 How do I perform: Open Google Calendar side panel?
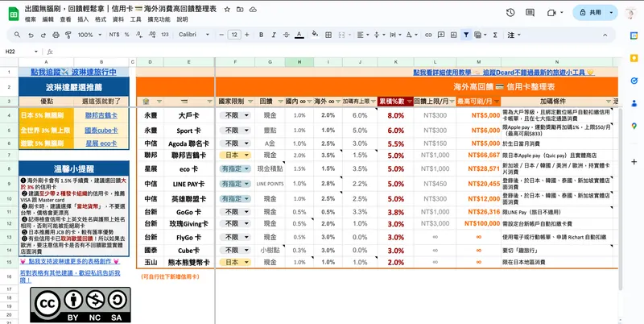pyautogui.click(x=634, y=35)
